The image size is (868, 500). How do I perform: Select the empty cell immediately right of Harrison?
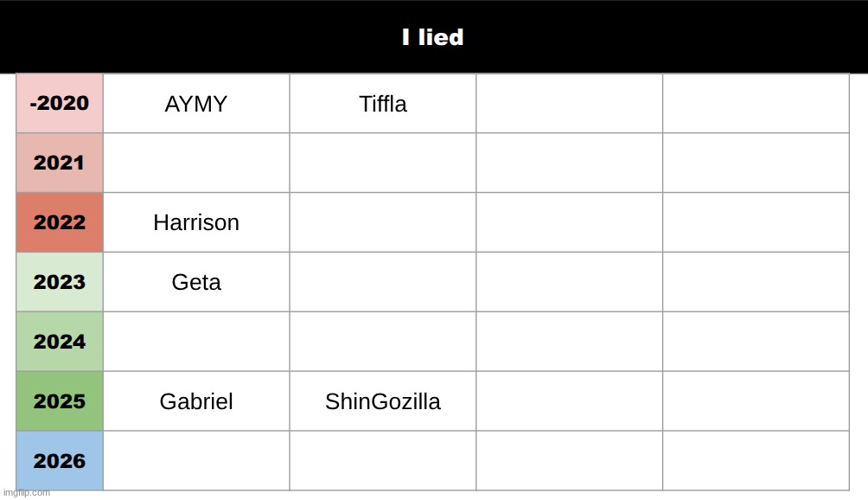(x=383, y=222)
